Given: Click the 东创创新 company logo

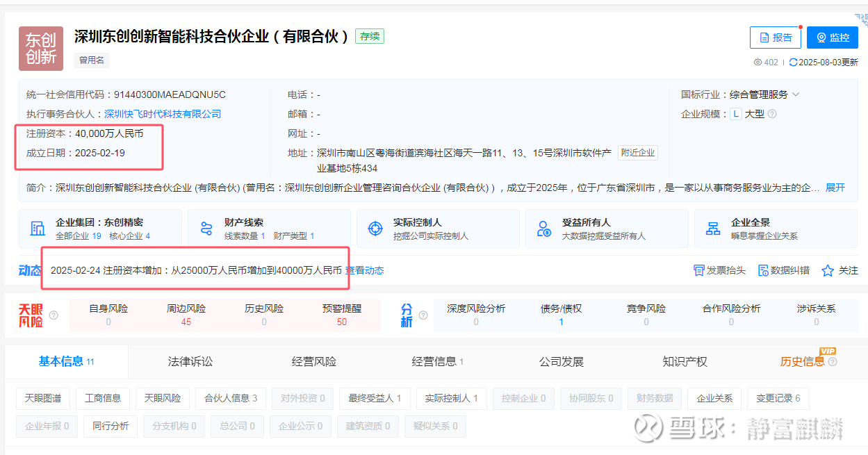Looking at the screenshot, I should 41,49.
